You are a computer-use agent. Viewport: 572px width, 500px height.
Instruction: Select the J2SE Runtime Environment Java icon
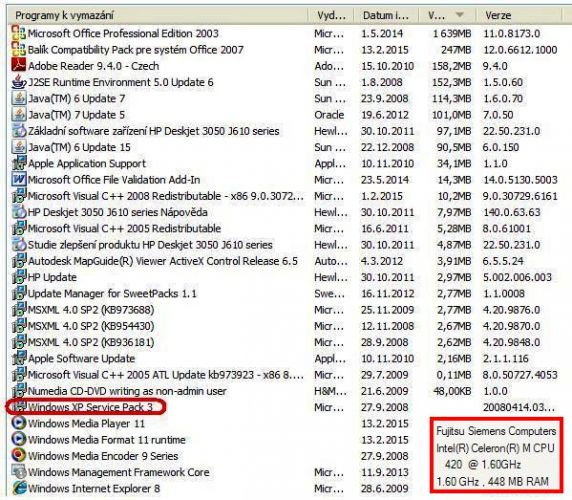point(19,82)
